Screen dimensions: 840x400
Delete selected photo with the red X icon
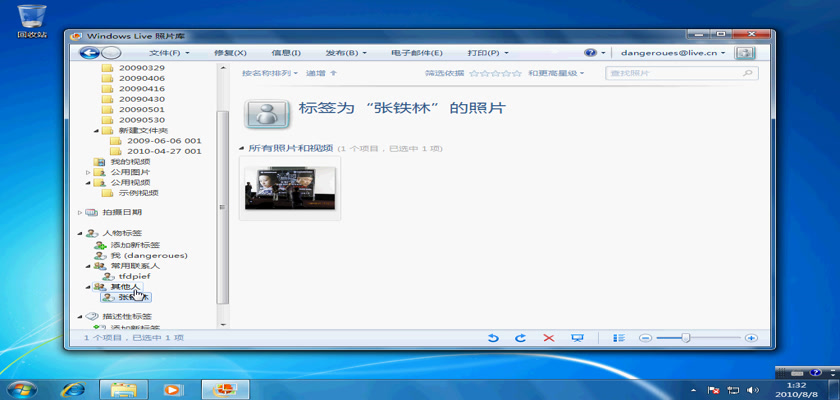[548, 339]
